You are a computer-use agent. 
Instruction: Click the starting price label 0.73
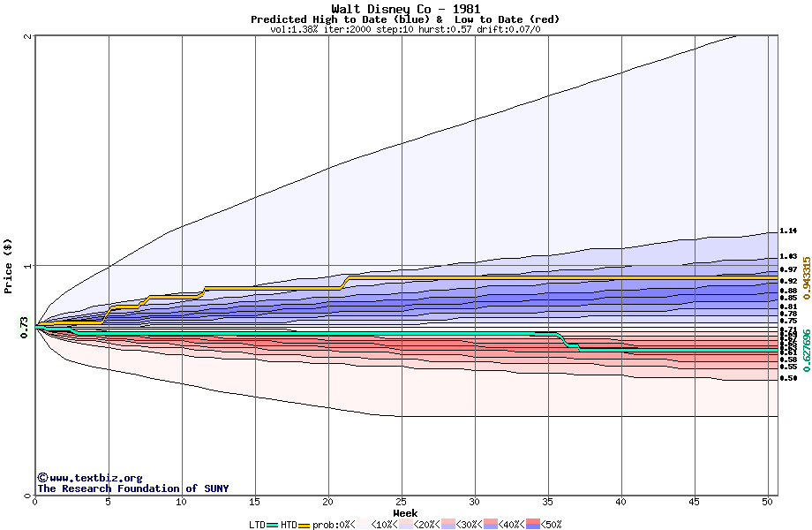tap(24, 328)
